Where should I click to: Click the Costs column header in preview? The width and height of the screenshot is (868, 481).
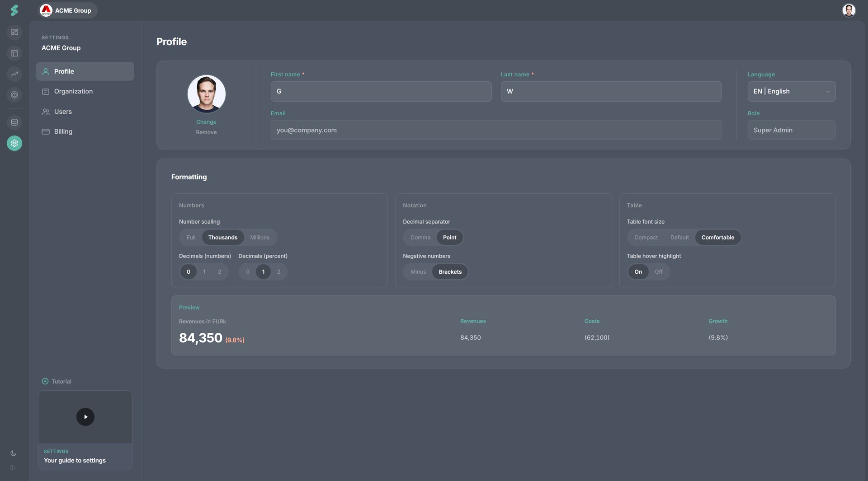592,321
